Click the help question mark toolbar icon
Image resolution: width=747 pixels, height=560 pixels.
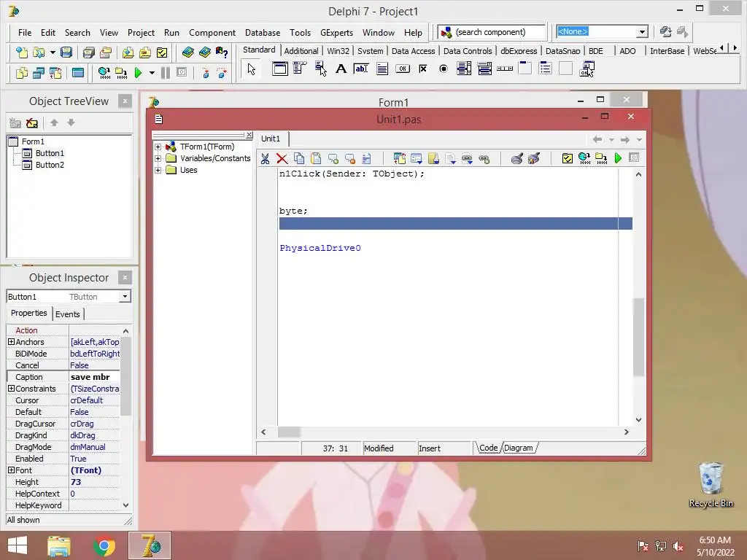click(x=222, y=52)
